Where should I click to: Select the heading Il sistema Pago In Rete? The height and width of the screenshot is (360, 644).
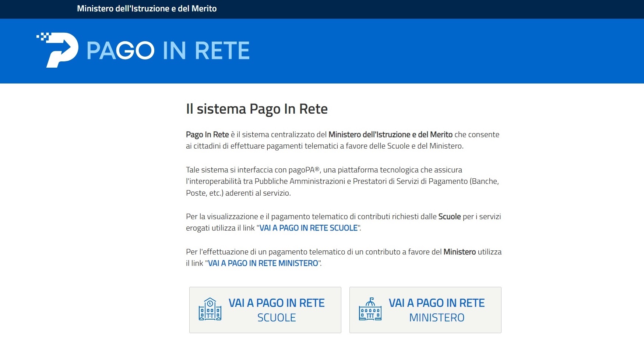[x=257, y=109]
